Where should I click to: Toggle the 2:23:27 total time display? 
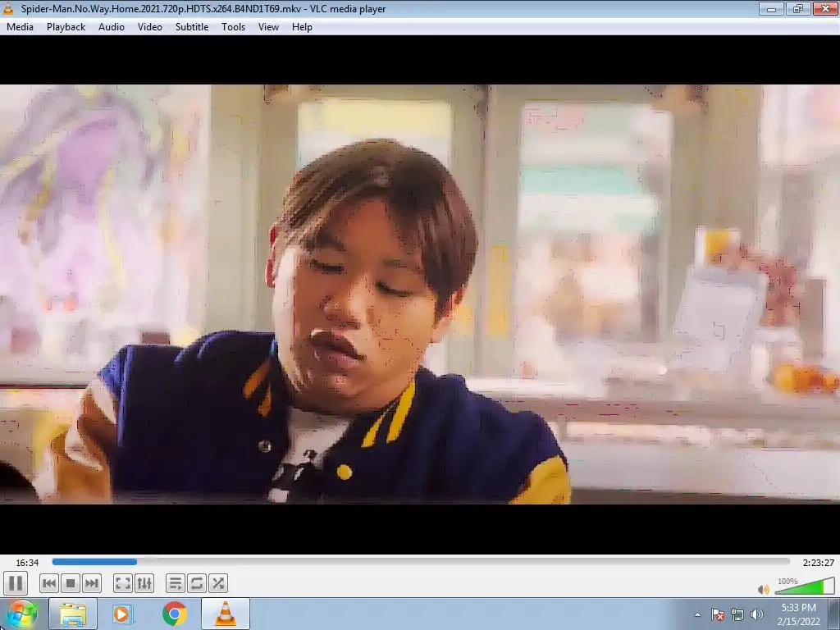pyautogui.click(x=818, y=563)
